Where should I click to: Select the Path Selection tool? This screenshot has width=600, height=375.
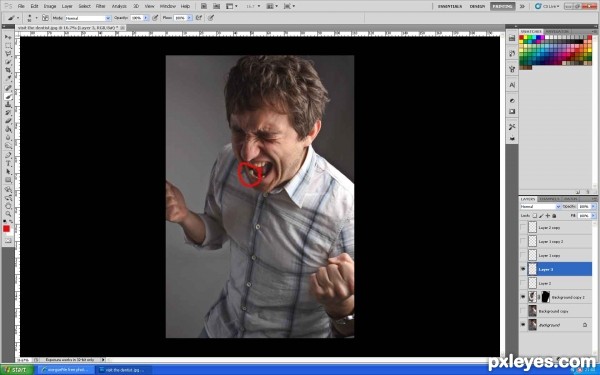[x=8, y=171]
